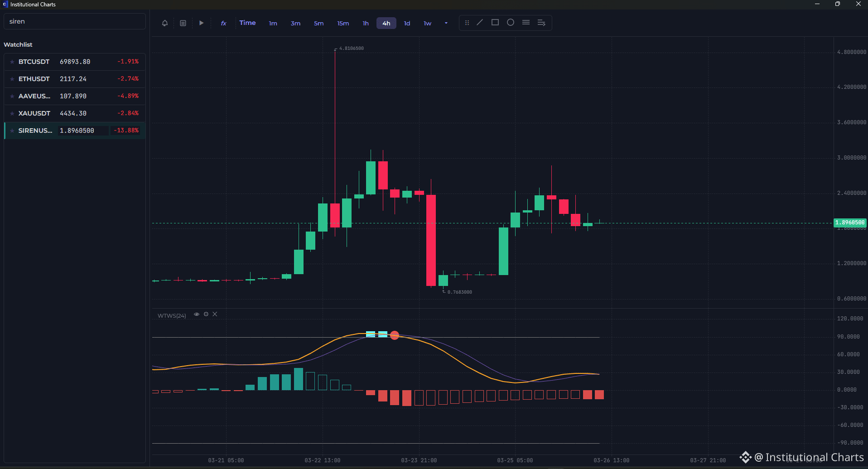Hide the WTWS(24) indicator with eye icon
The height and width of the screenshot is (469, 868).
click(x=197, y=314)
